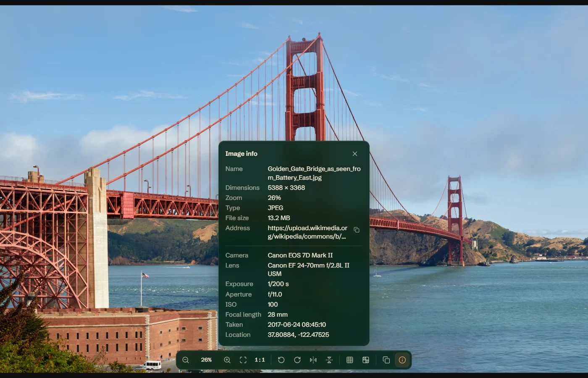Copy the image address URL
Image resolution: width=588 pixels, height=378 pixels.
(357, 230)
